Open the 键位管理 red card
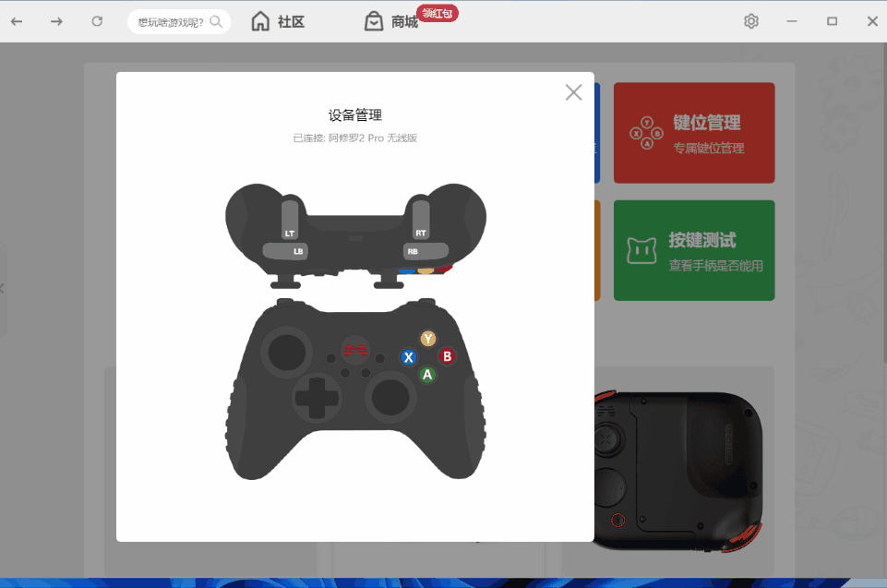This screenshot has width=887, height=588. pos(694,133)
